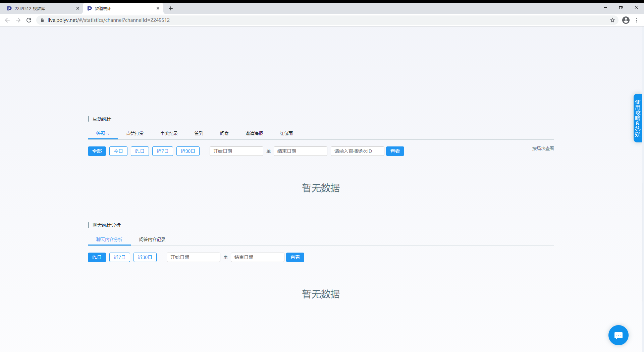The width and height of the screenshot is (644, 352).
Task: Click the 请输入直播场次ID input field
Action: [x=357, y=151]
